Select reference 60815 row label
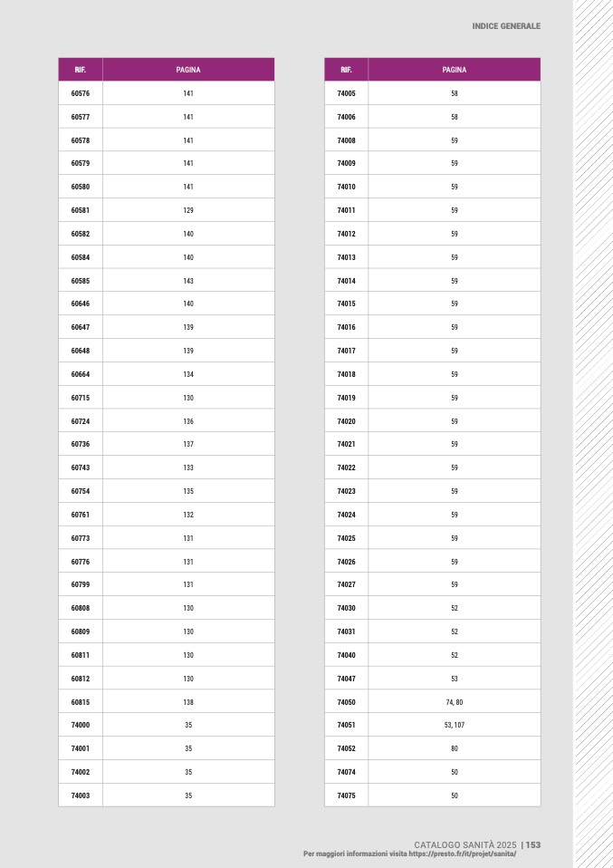The height and width of the screenshot is (868, 613). tap(81, 702)
